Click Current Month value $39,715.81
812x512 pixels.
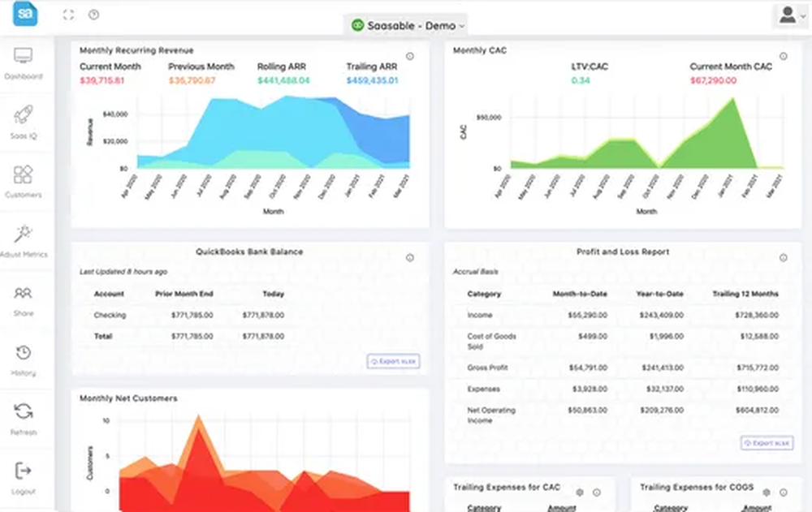[x=102, y=80]
